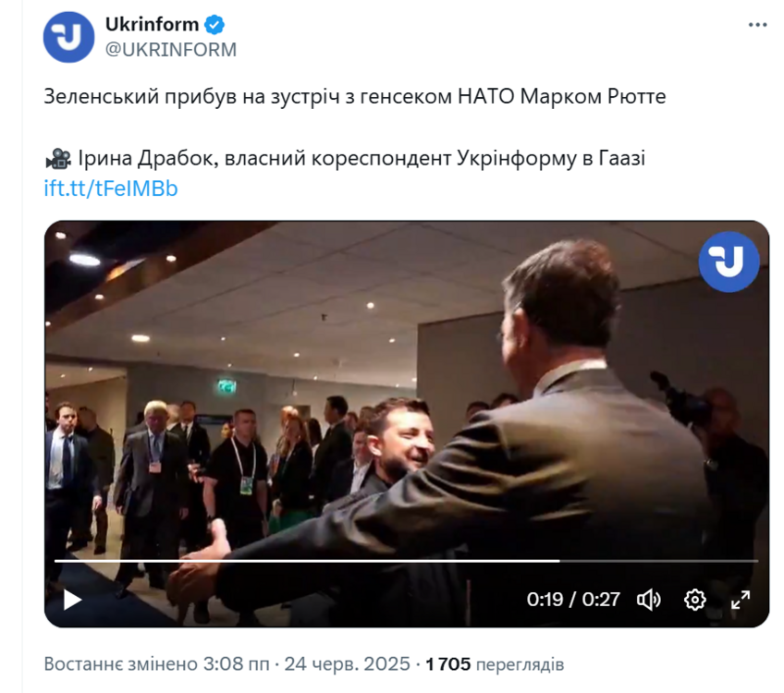Open edit history via "Востаннє змінено" text

(121, 664)
